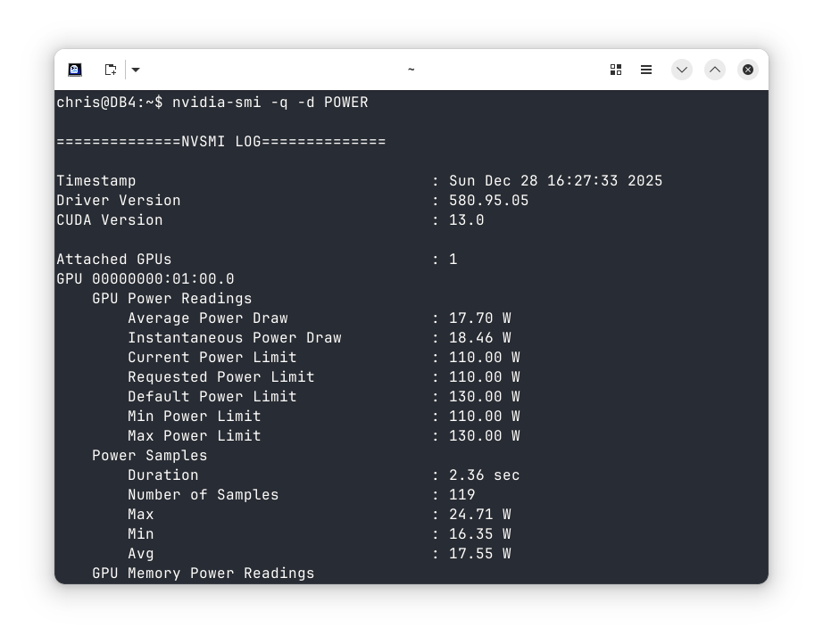Click the CUDA Version 13.0 value

[x=466, y=220]
